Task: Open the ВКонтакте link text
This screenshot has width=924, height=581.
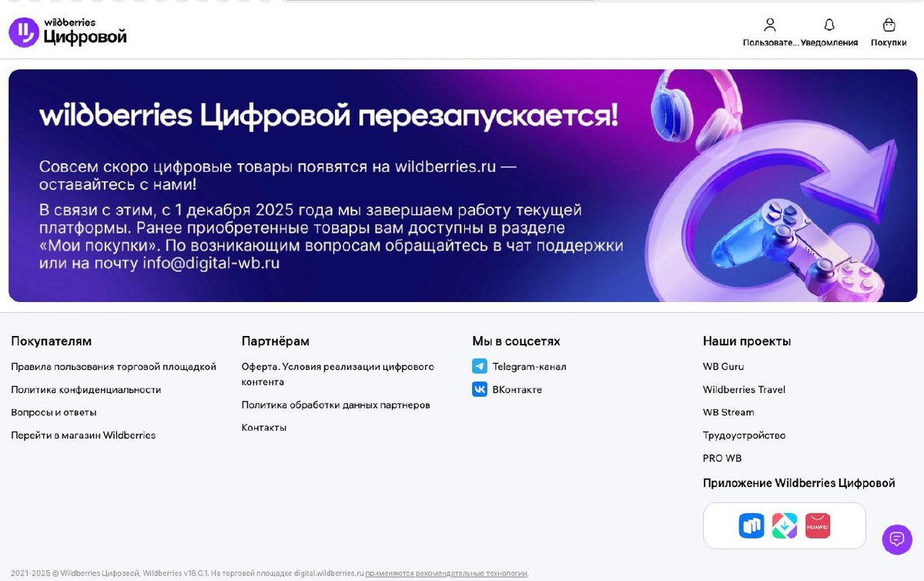Action: point(517,390)
